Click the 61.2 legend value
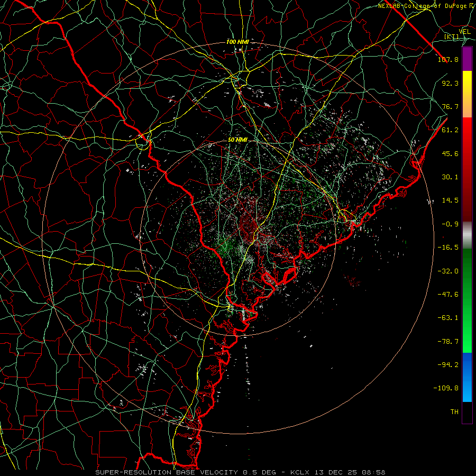 pyautogui.click(x=450, y=130)
